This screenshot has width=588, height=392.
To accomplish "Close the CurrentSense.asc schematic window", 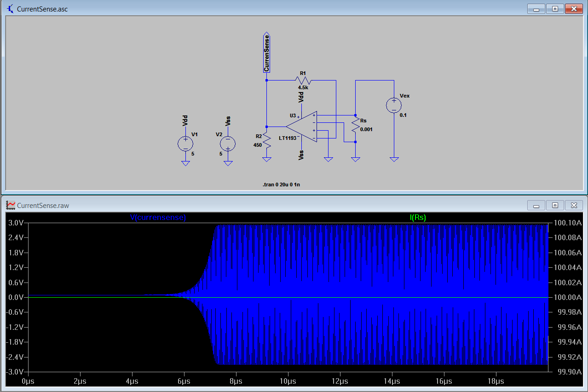I will click(x=574, y=8).
